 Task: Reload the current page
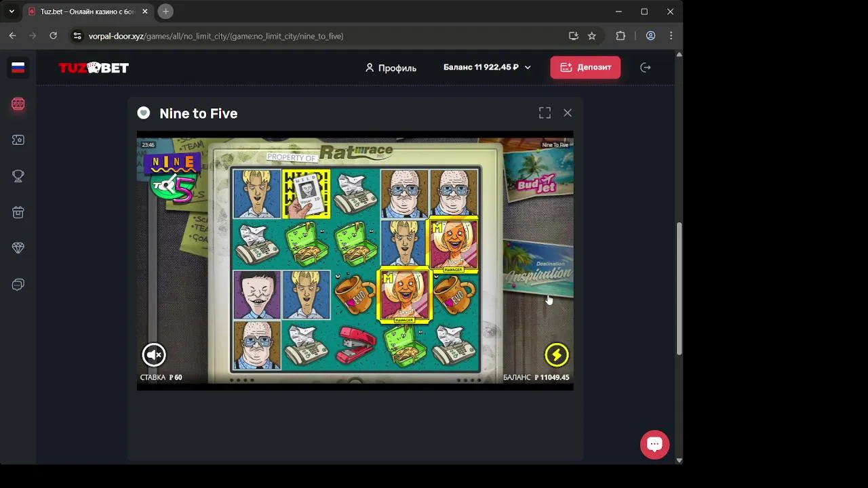coord(53,36)
